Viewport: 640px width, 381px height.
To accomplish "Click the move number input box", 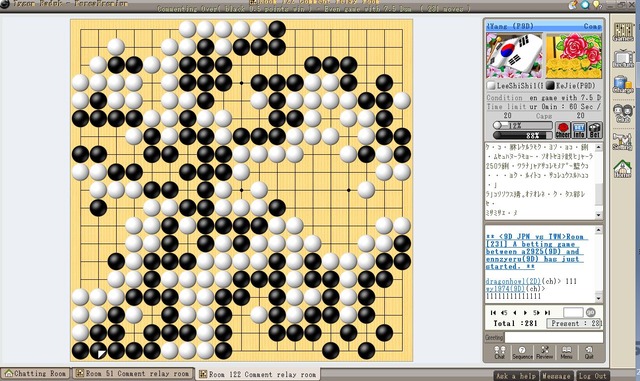I will (x=573, y=312).
